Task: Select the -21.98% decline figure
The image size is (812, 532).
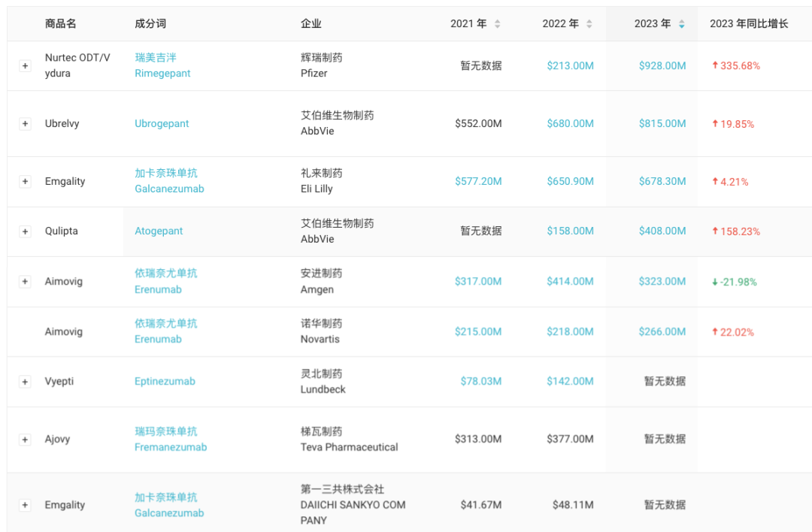Action: (x=735, y=282)
